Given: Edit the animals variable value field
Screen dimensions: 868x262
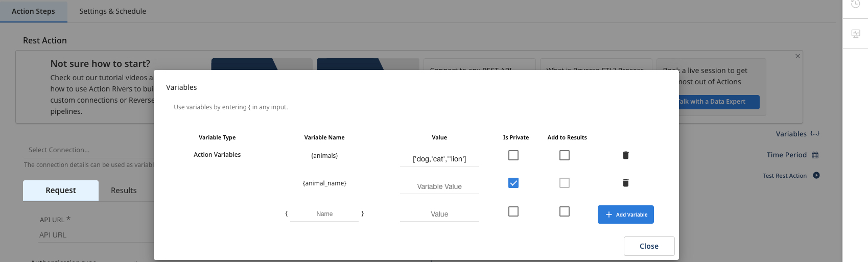Looking at the screenshot, I should click(x=439, y=159).
